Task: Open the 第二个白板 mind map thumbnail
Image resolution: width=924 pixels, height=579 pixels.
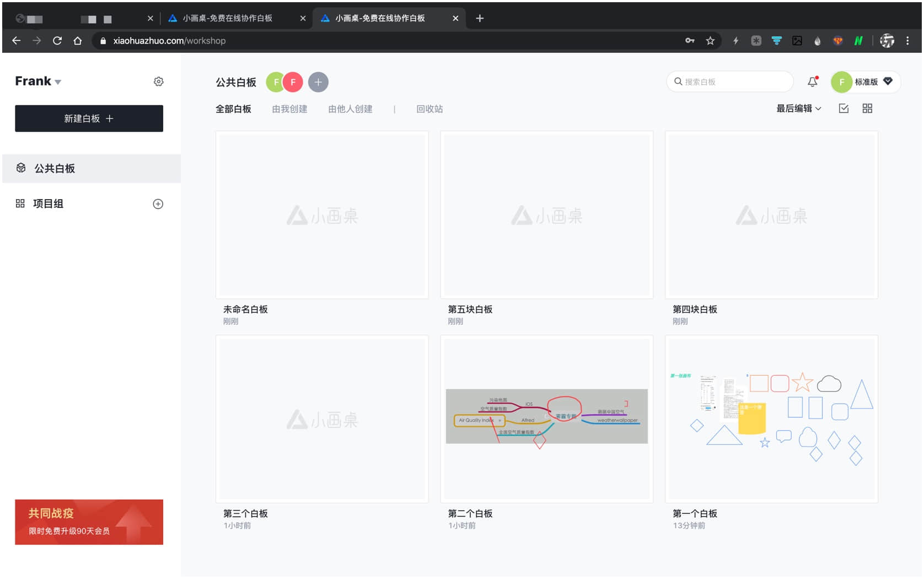Action: tap(546, 419)
